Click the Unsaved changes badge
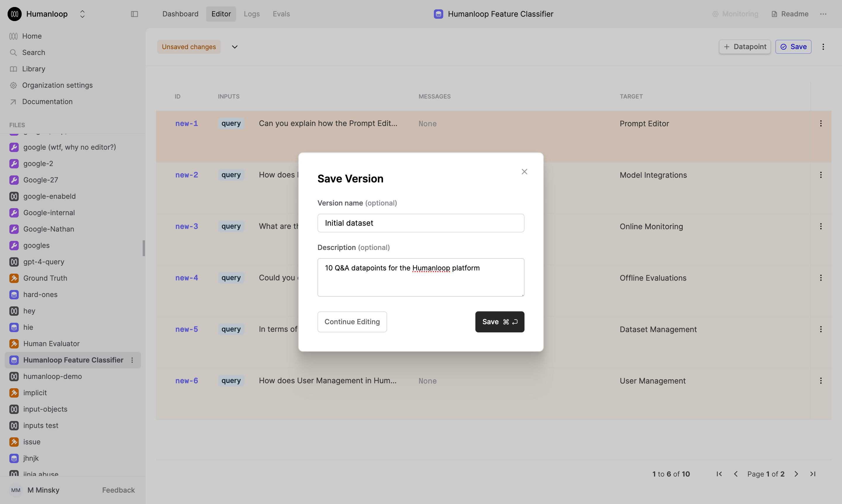 tap(189, 47)
